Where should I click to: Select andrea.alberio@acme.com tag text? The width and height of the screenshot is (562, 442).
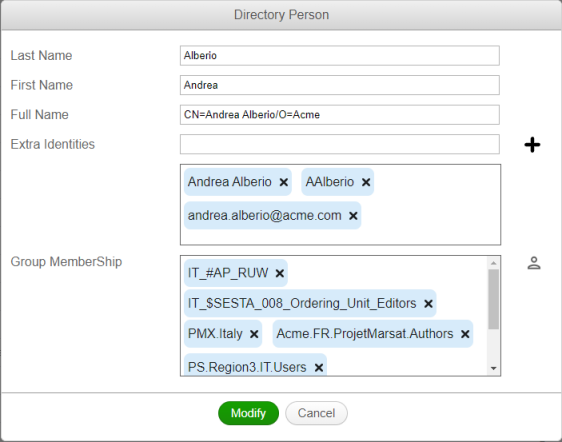pyautogui.click(x=265, y=215)
